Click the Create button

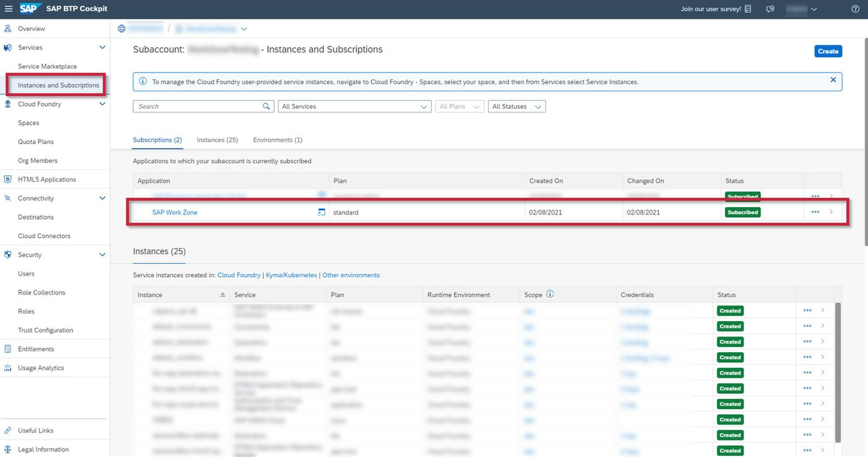[828, 51]
